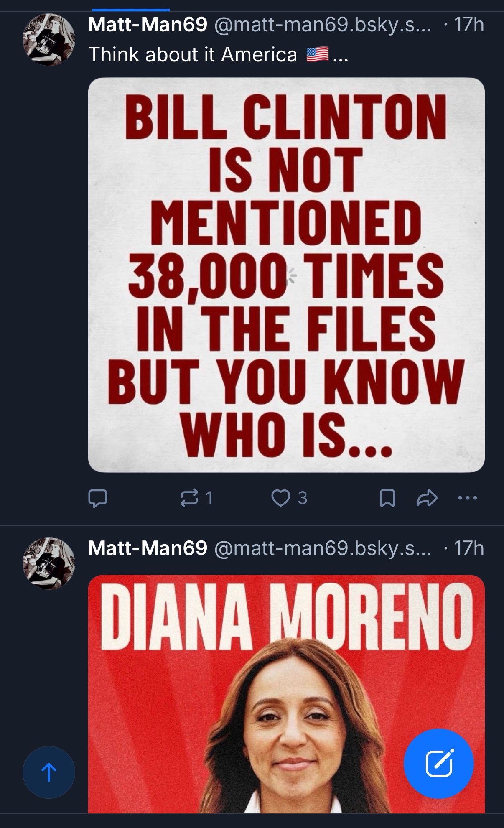Tap Matt-Man69 name on second post
This screenshot has width=504, height=828.
[x=148, y=548]
